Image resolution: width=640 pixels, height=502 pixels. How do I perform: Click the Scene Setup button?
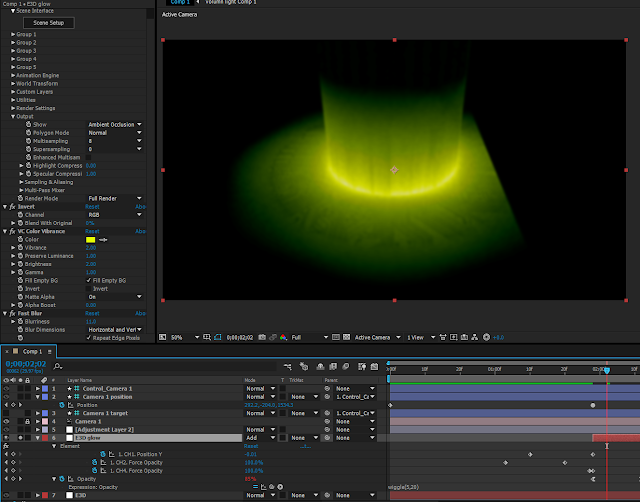[48, 22]
